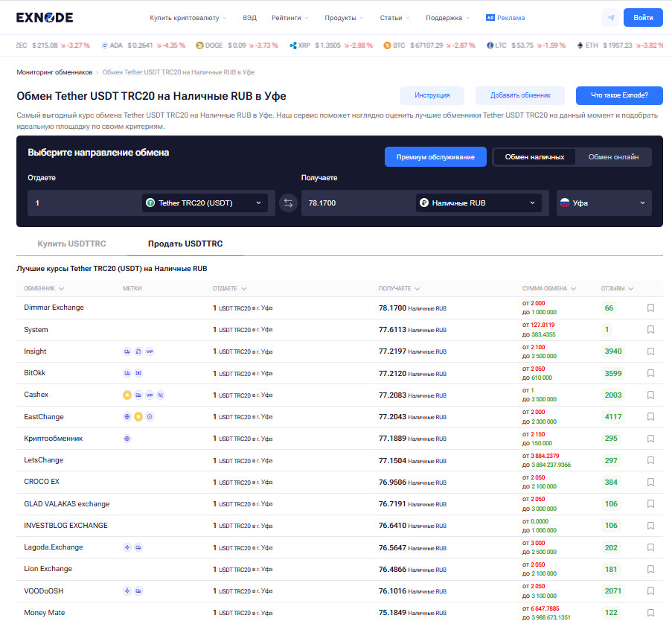Screen dimensions: 672x627
Task: Bookmark the Cashex exchanger row
Action: 650,395
